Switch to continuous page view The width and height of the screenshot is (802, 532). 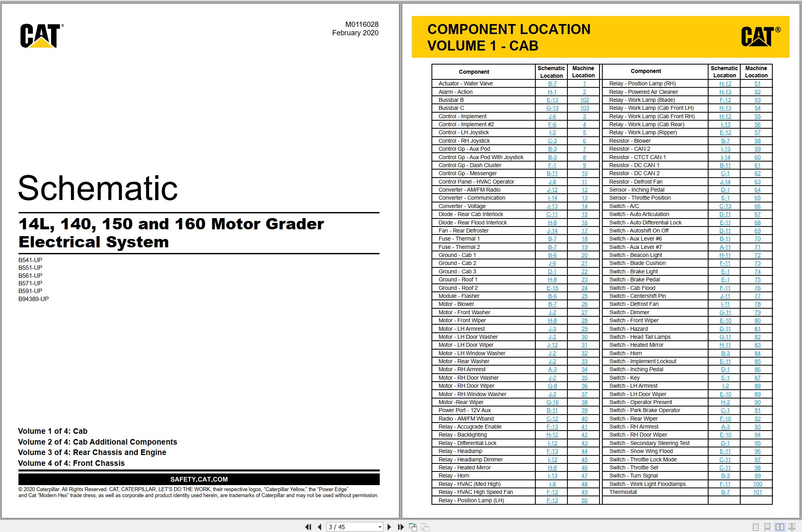768,527
